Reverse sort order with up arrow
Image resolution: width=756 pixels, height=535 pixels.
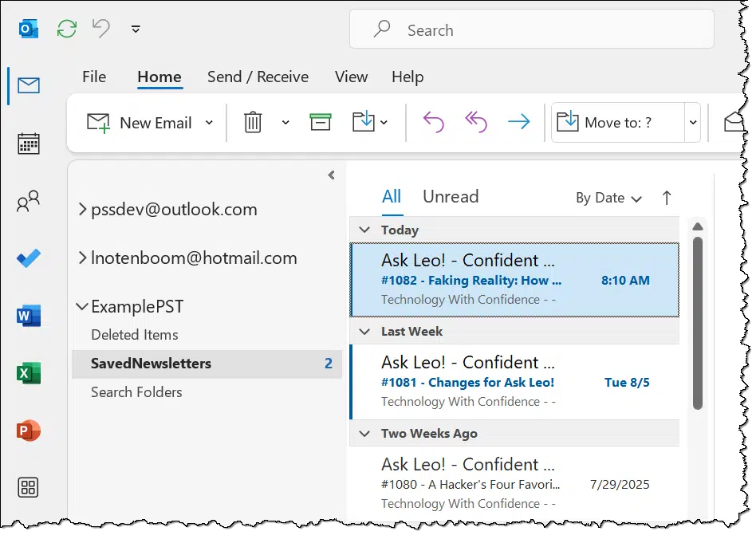[x=667, y=198]
